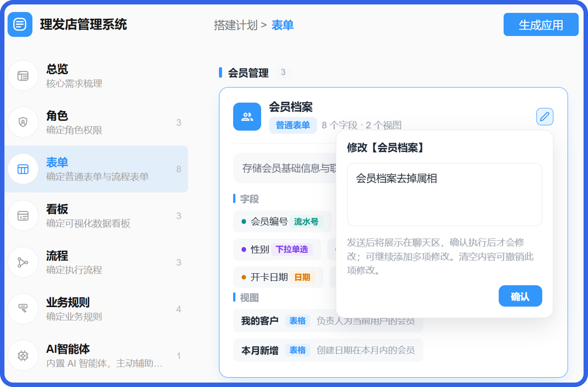Image resolution: width=588 pixels, height=387 pixels.
Task: Click the 普通表单 tag
Action: (293, 125)
